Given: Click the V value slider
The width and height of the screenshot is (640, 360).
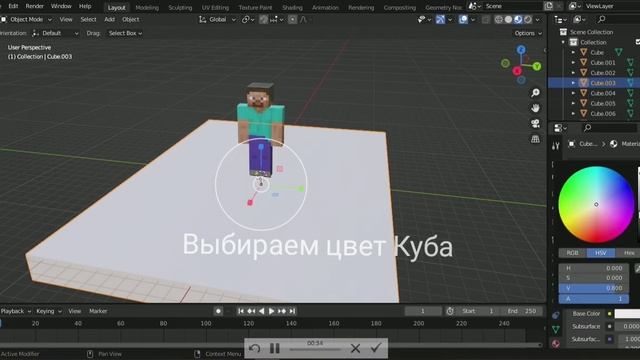Looking at the screenshot, I should (x=593, y=288).
